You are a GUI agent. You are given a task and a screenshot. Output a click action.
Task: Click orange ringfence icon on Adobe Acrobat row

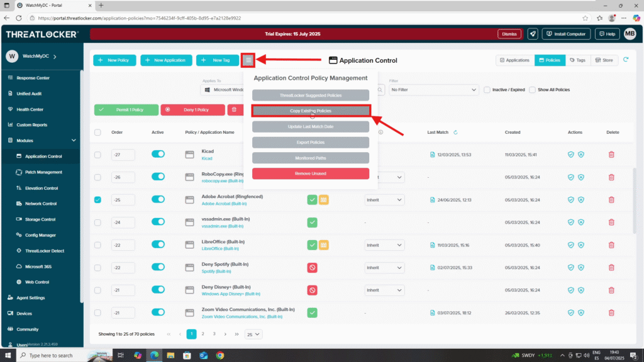coord(324,200)
